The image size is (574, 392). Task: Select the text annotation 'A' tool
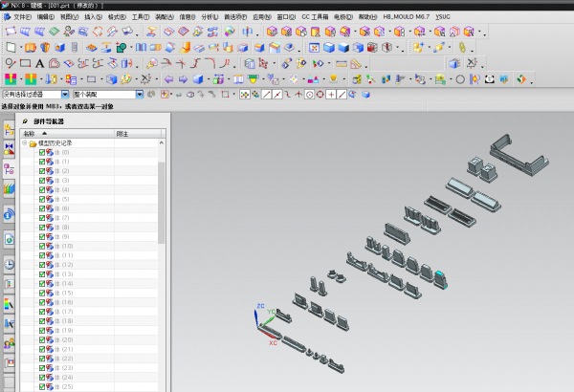(x=40, y=63)
